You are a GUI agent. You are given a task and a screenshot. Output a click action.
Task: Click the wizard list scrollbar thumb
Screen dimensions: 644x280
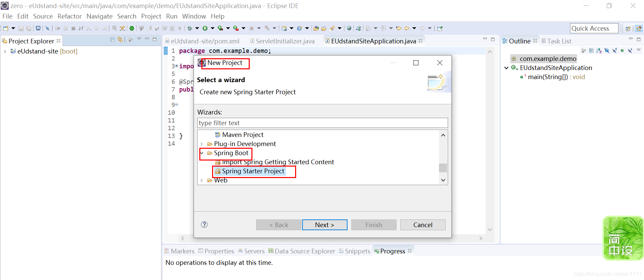(443, 168)
